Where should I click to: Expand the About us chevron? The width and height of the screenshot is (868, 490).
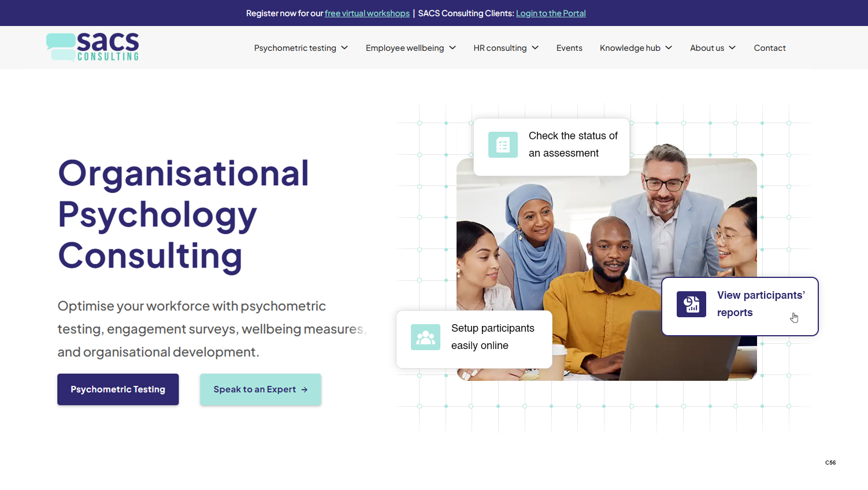[x=732, y=48]
